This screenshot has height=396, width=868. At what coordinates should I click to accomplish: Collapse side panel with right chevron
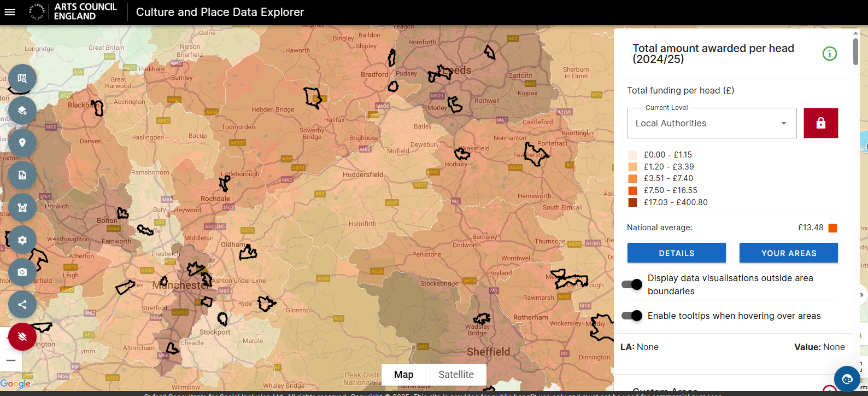[x=861, y=295]
